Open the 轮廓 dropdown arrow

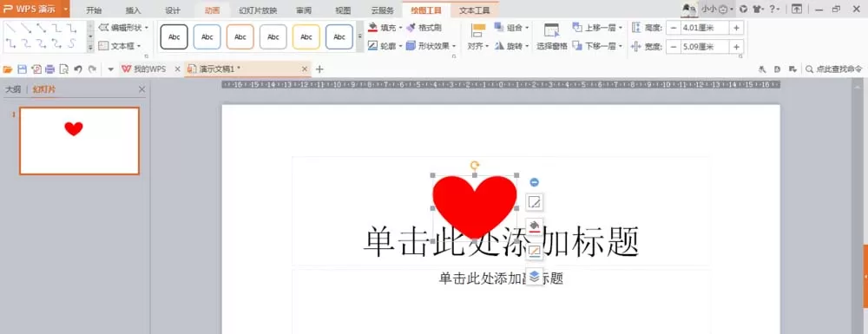[x=400, y=47]
